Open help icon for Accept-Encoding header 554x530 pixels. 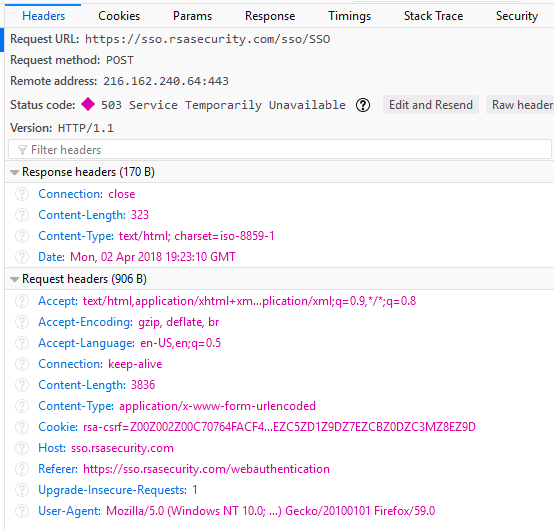click(x=22, y=322)
